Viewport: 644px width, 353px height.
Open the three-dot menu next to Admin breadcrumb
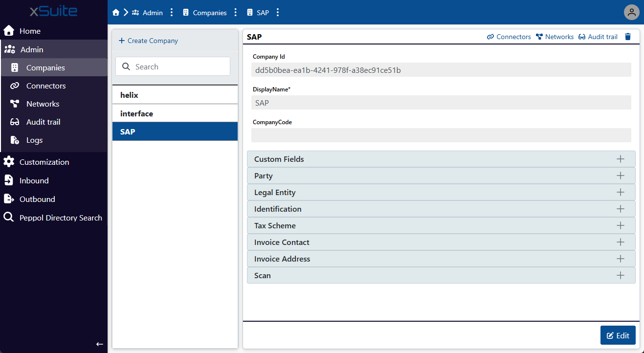(172, 13)
